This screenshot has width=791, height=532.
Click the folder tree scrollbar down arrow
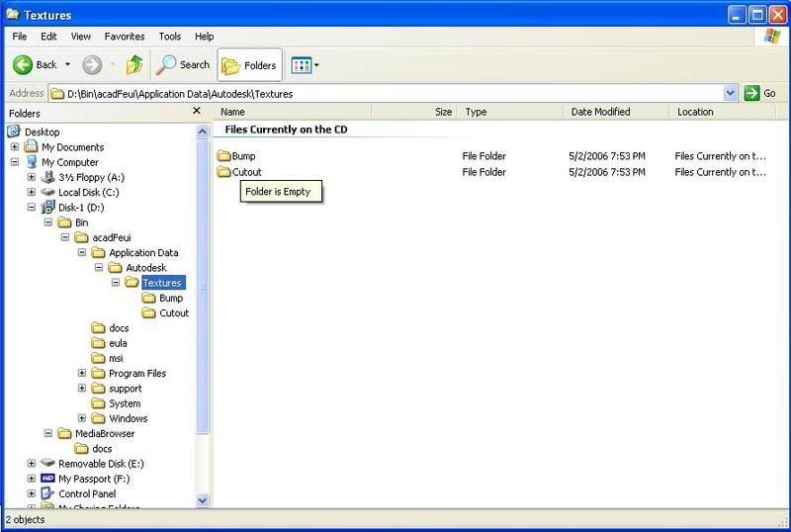tap(203, 501)
